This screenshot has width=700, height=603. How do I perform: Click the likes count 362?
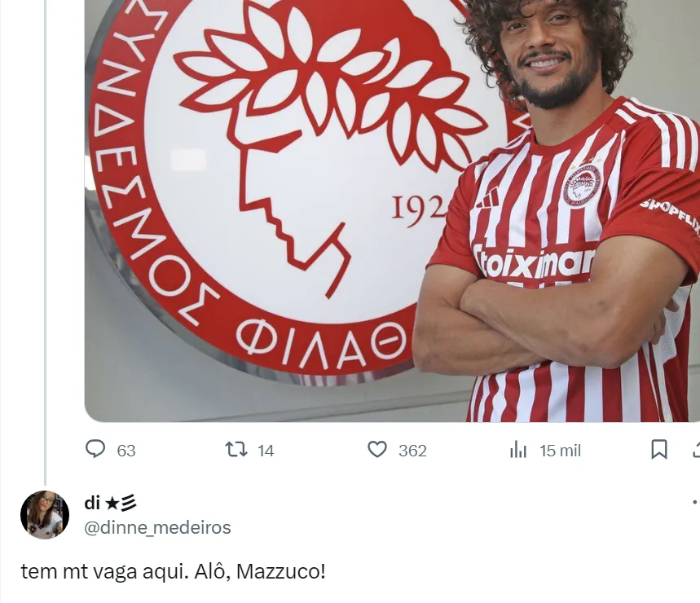[x=412, y=451]
